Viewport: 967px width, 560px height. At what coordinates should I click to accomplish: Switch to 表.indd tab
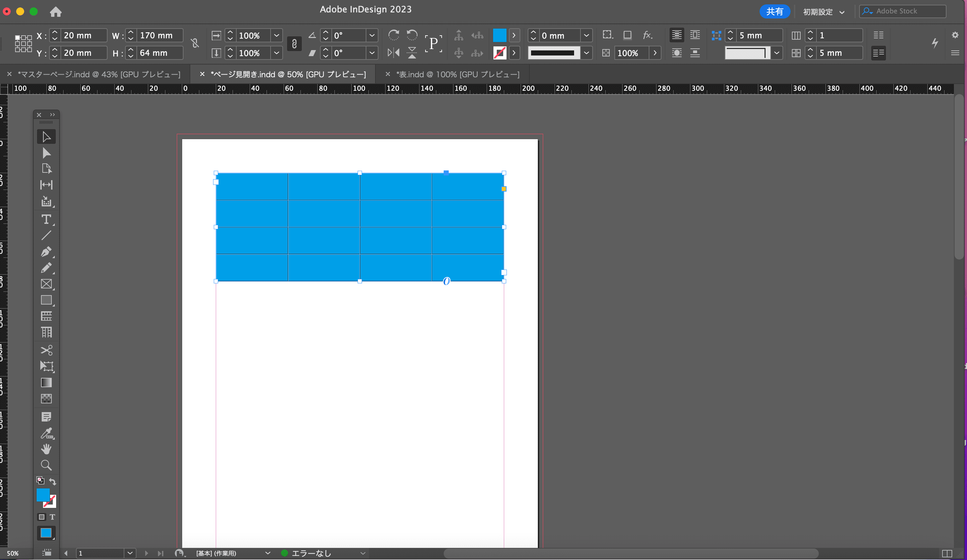tap(458, 75)
